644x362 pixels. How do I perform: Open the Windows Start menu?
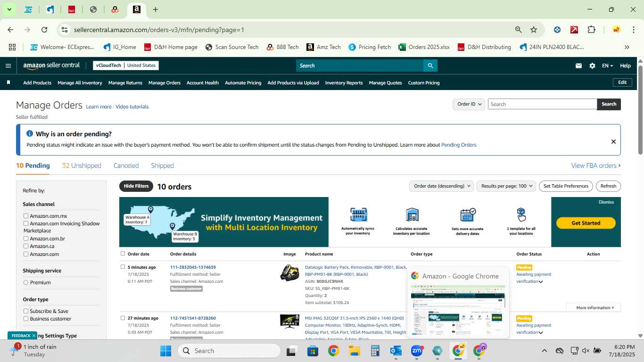pos(166,351)
